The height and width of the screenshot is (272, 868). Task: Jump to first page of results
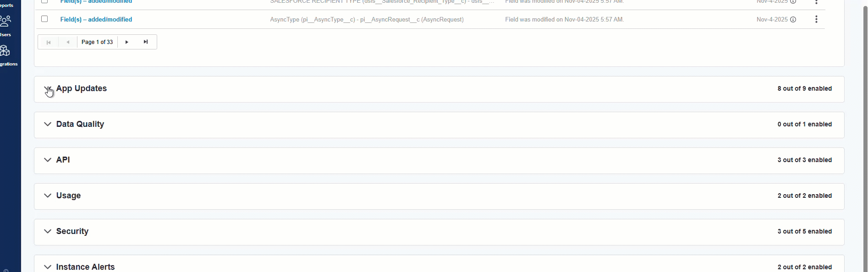coord(48,42)
